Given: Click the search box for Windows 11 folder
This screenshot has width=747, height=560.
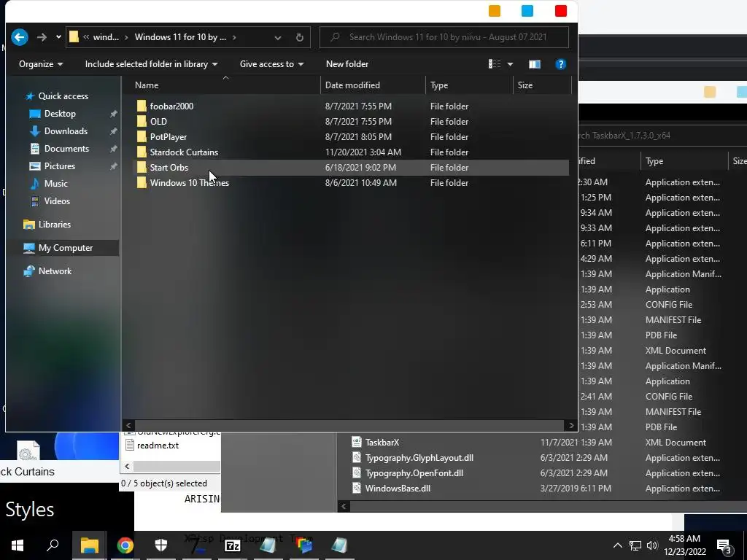Looking at the screenshot, I should tap(444, 37).
